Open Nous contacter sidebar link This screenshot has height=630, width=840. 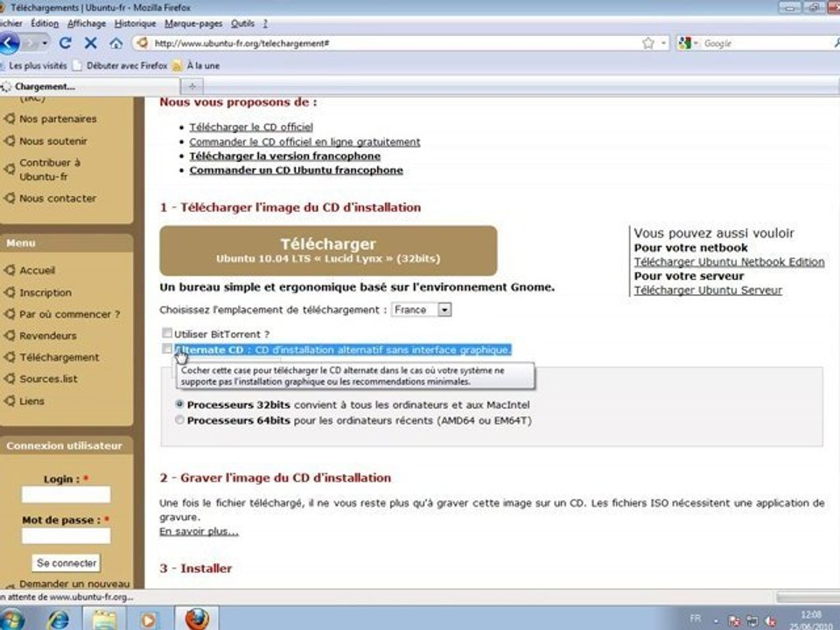[58, 199]
